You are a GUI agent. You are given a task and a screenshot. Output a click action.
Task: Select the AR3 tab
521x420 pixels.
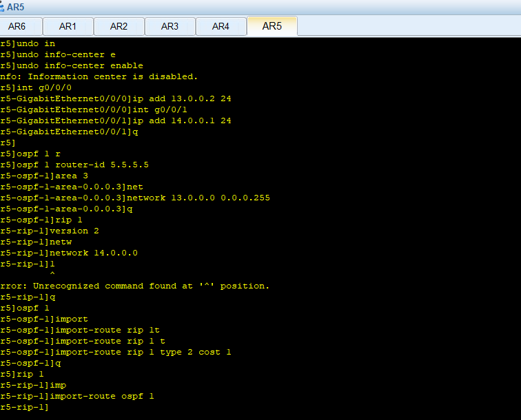170,26
